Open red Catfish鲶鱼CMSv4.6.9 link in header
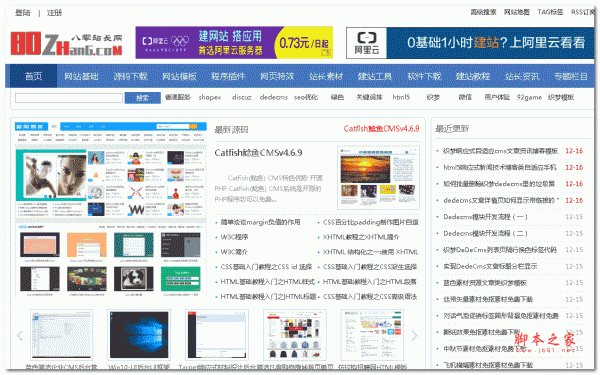This screenshot has width=600, height=375. [x=381, y=129]
